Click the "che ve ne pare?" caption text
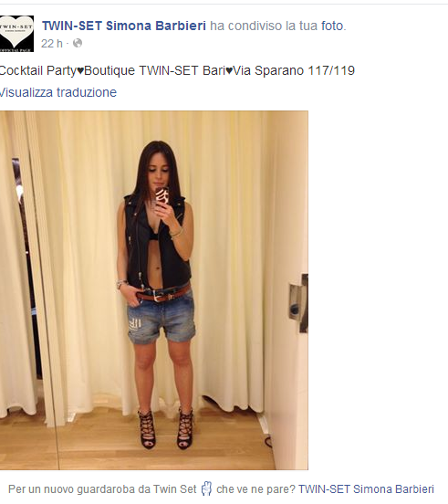The width and height of the screenshot is (448, 504). coord(255,489)
